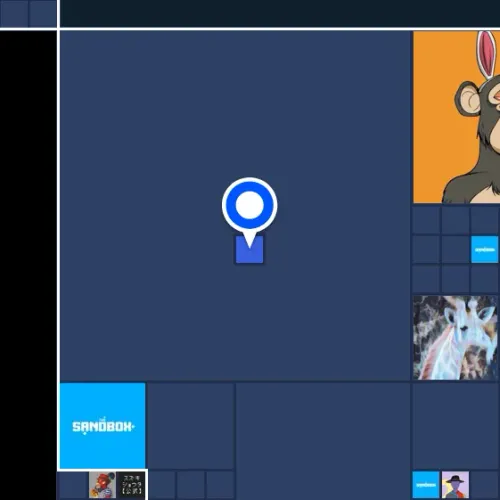Open the giraffe artwork land parcel
The image size is (500, 500).
[455, 337]
